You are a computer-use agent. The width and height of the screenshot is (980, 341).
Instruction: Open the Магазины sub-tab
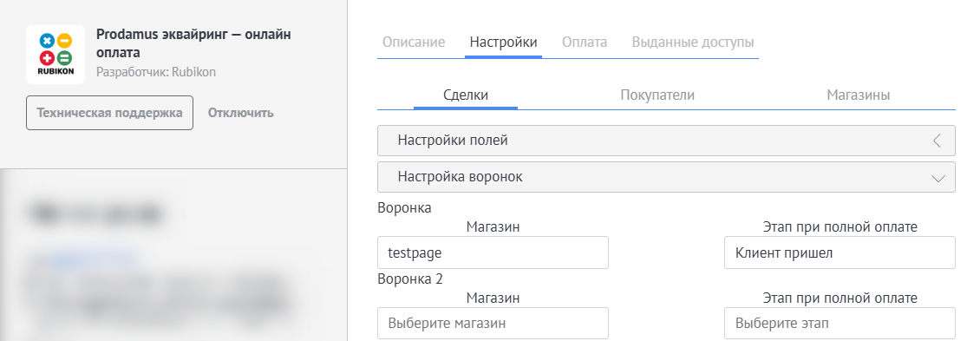point(859,95)
